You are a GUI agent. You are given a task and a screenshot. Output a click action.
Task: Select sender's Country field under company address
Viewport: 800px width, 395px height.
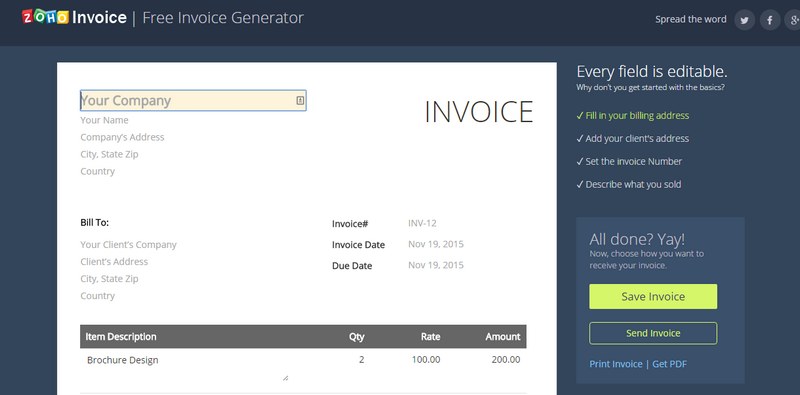pos(97,171)
